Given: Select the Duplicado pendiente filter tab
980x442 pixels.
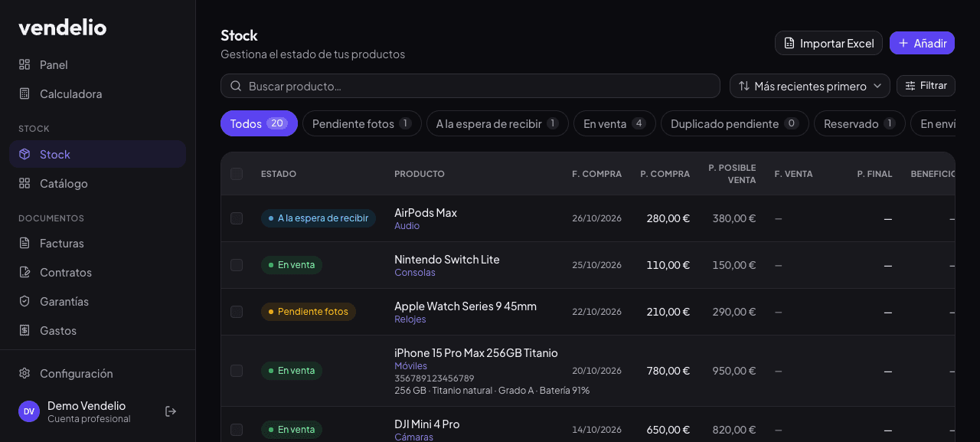Looking at the screenshot, I should 735,123.
